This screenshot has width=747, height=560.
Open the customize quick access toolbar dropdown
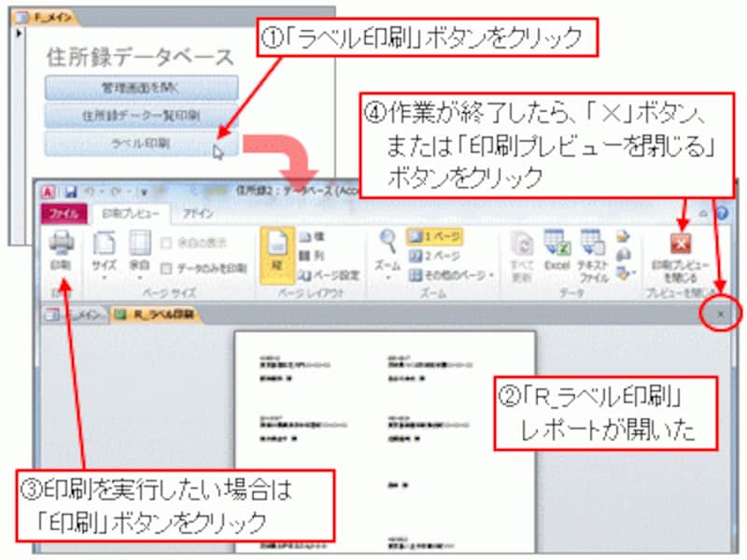point(144,192)
